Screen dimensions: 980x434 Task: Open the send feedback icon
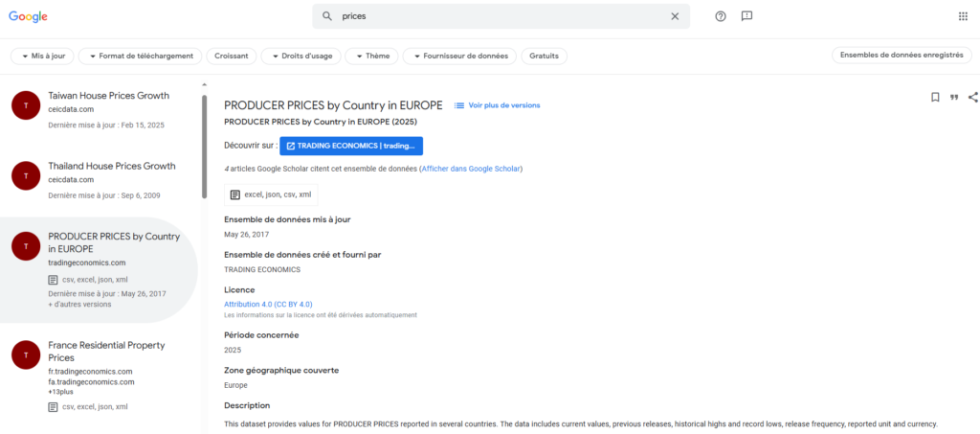point(746,17)
